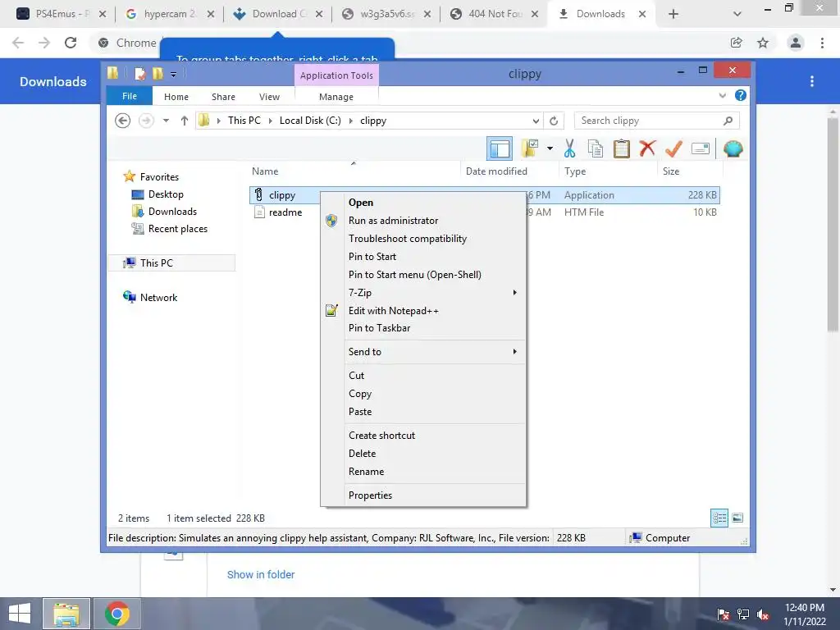
Task: Open the recent locations dropdown arrow
Action: (x=166, y=121)
